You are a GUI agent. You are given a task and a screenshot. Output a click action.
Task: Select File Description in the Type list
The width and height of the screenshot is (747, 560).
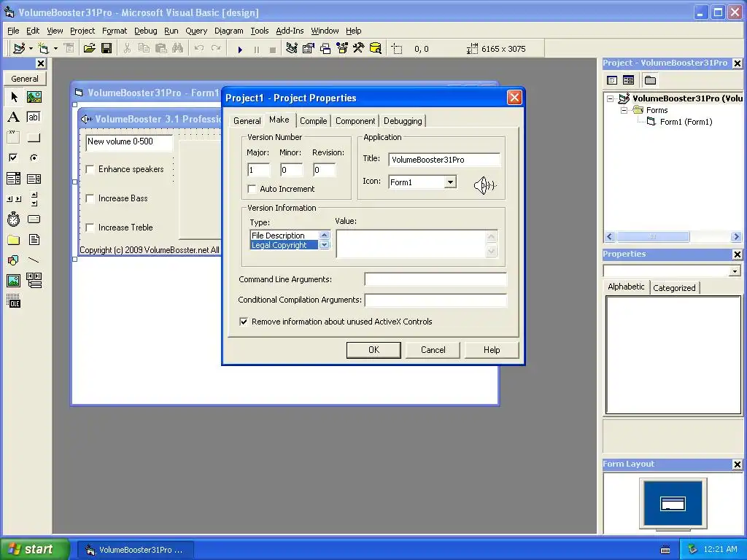pos(284,236)
